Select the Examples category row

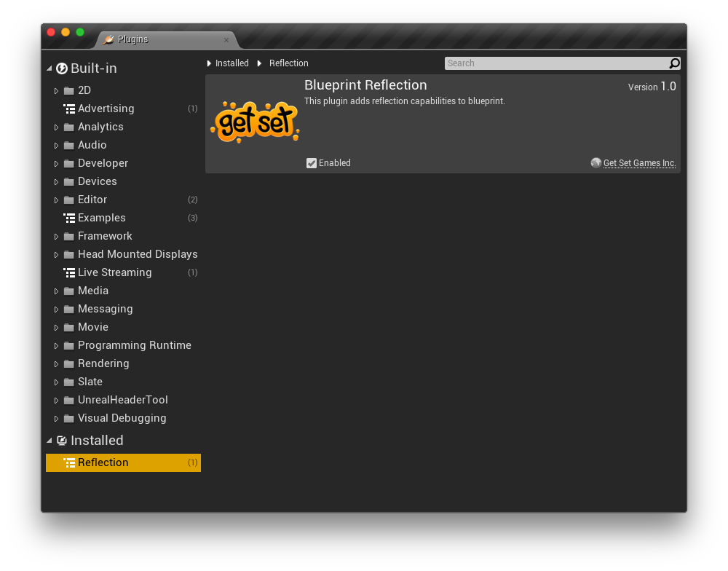124,218
